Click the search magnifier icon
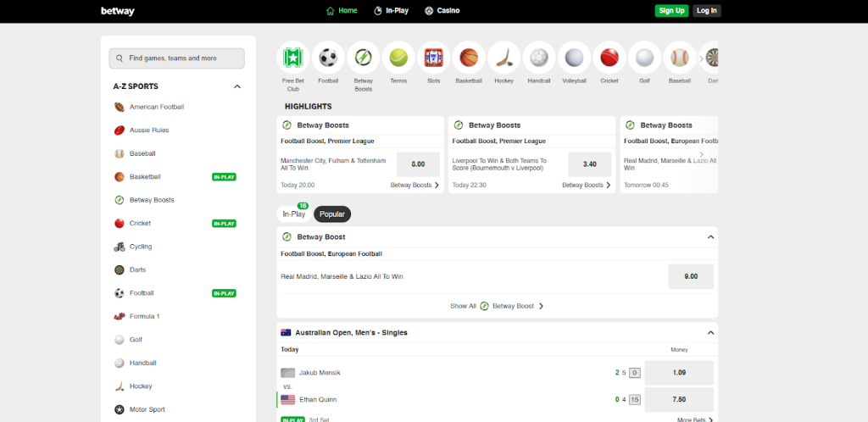The width and height of the screenshot is (868, 422). (x=120, y=58)
